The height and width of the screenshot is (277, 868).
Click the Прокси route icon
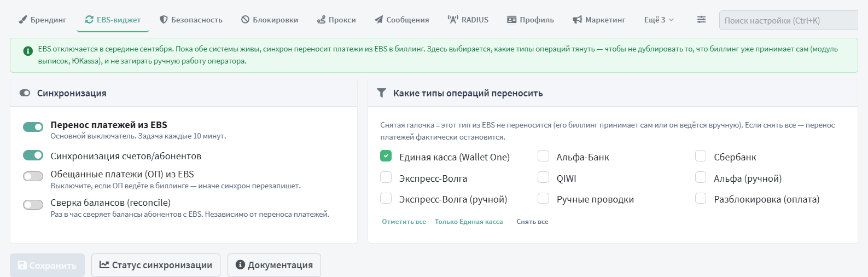[321, 20]
